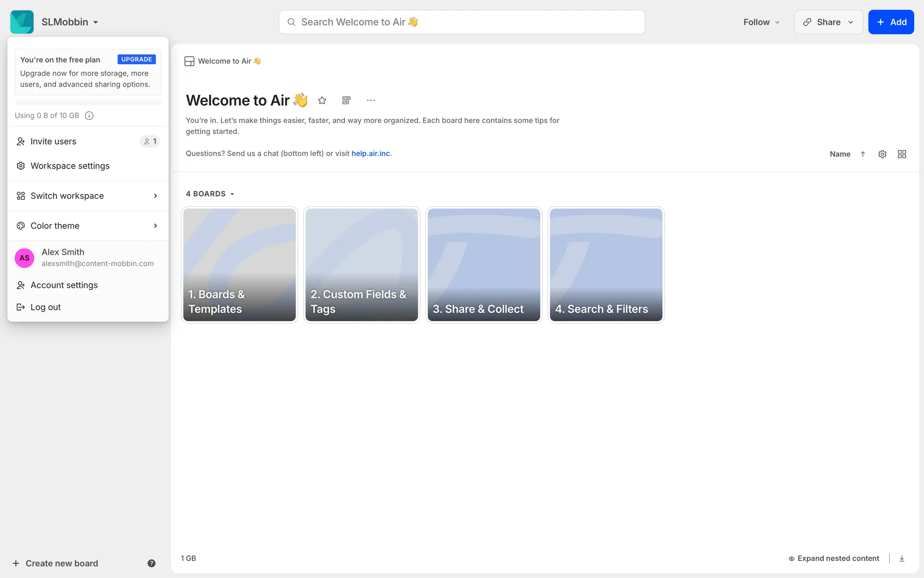Viewport: 924px width, 578px height.
Task: Open the three-dot more options menu
Action: pyautogui.click(x=371, y=100)
